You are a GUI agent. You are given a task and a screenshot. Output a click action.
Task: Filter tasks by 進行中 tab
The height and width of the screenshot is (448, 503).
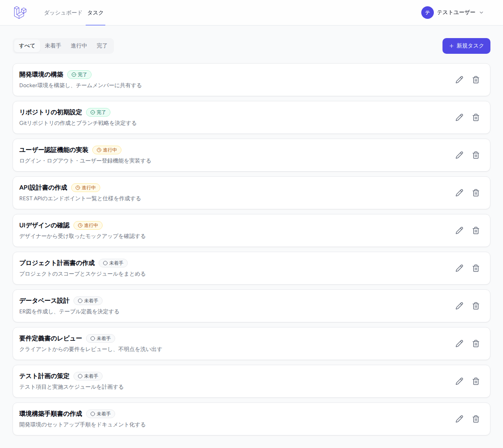tap(79, 46)
